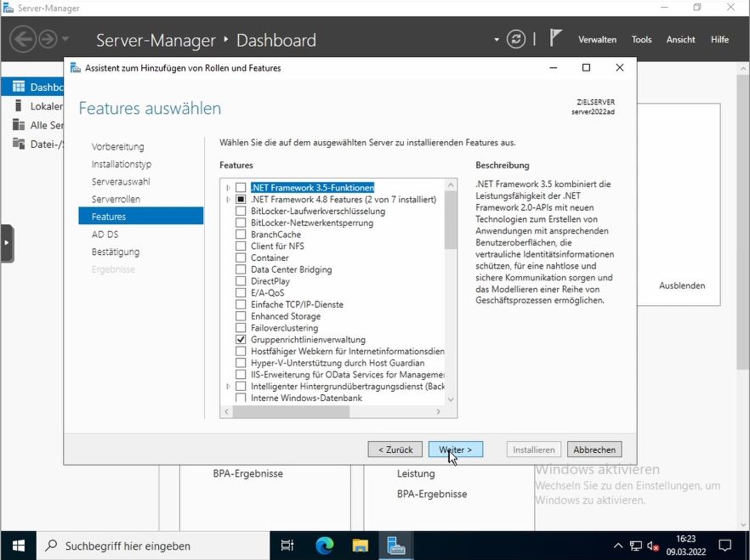Go to the AD DS wizard step
750x560 pixels.
pos(105,235)
